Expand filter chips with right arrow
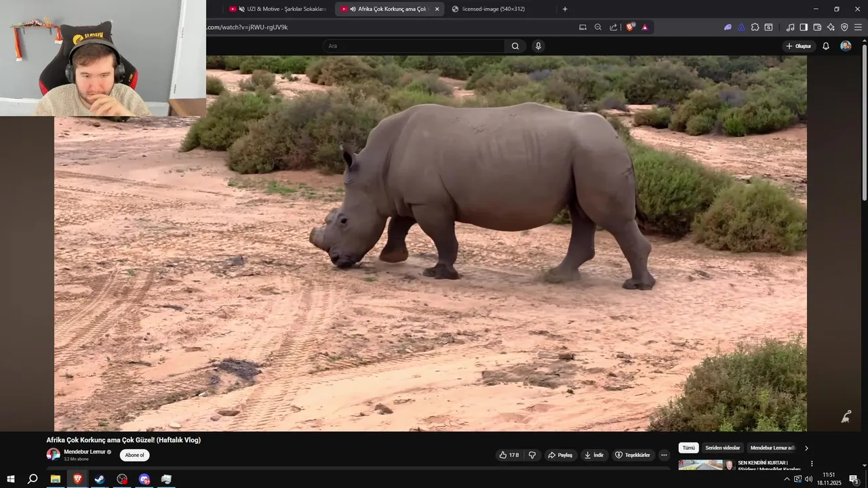The height and width of the screenshot is (488, 868). click(806, 448)
